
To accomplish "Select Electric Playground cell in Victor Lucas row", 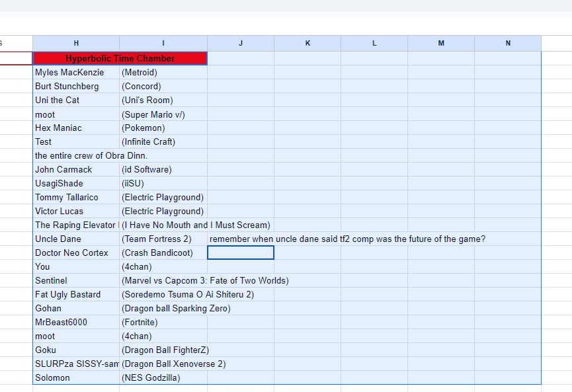I will point(163,211).
